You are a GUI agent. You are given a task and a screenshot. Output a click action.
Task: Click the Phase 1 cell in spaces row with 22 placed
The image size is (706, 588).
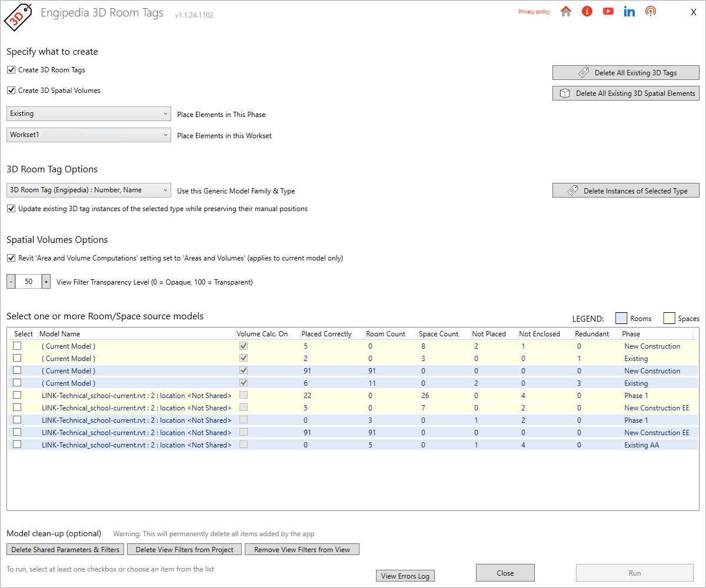636,396
